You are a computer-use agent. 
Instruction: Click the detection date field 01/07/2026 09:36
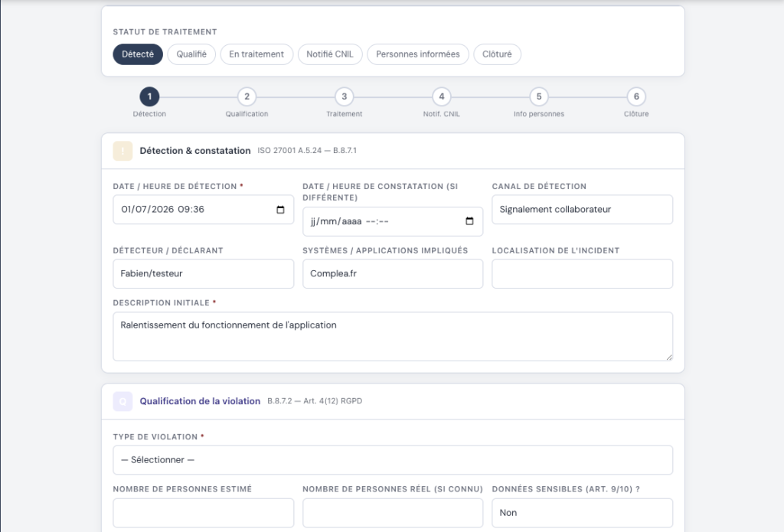click(x=204, y=210)
